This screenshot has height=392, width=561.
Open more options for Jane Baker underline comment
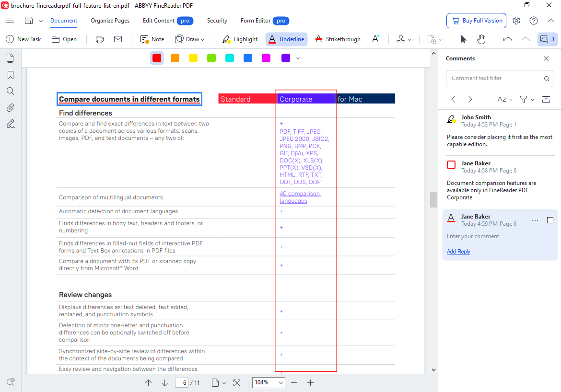click(535, 220)
